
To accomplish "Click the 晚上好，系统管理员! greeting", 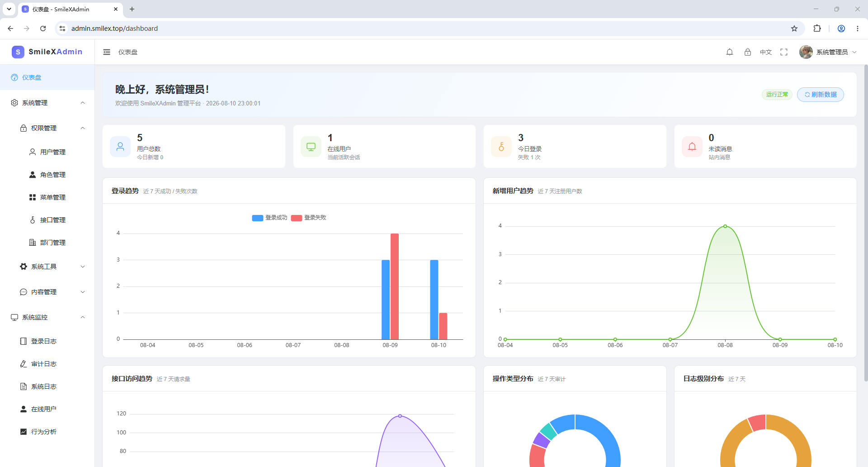I will pos(162,90).
